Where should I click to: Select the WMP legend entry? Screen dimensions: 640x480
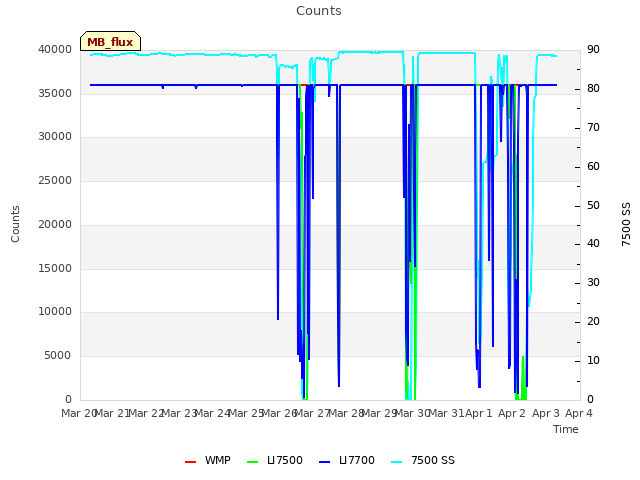coord(208,460)
